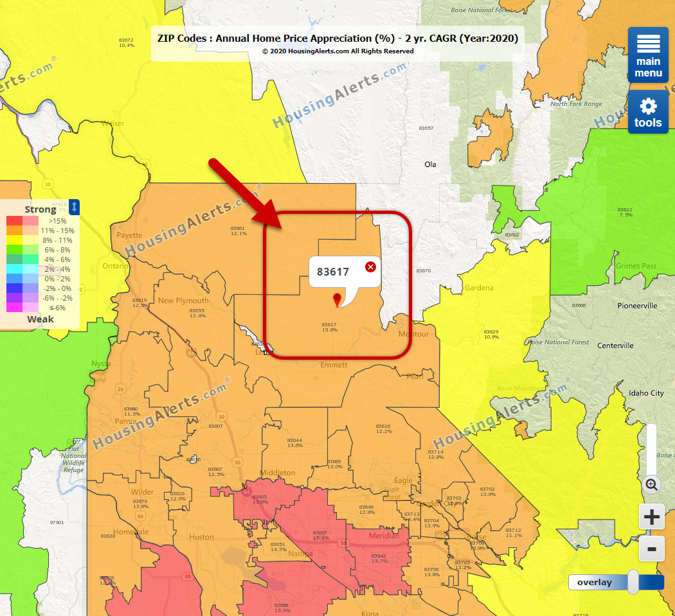Select the '83714 12.8%' ZIP label
Viewport: 675px width, 616px height.
pos(436,454)
